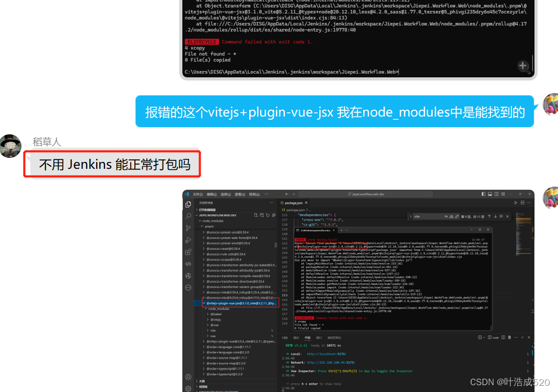Click the VS Code command center search box
This screenshot has width=558, height=392.
366,194
